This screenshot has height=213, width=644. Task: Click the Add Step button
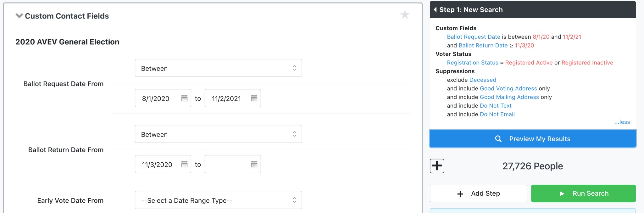[x=478, y=193]
